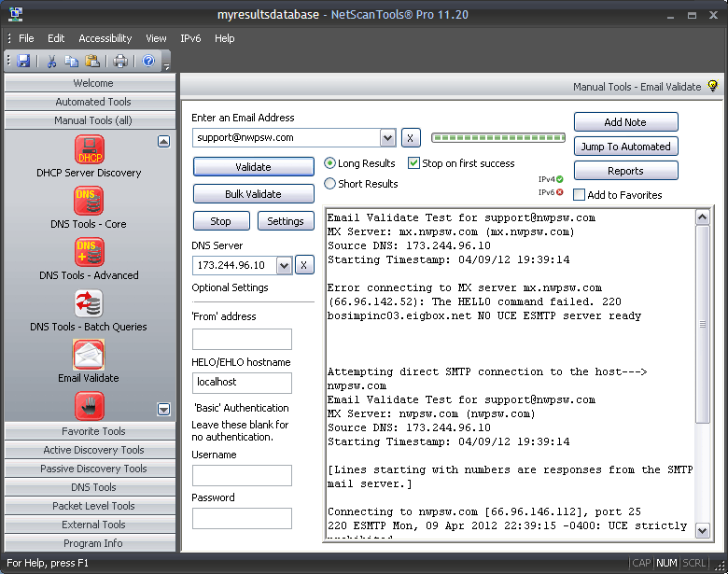Expand the Packet Level Tools section
The image size is (728, 574).
pyautogui.click(x=91, y=505)
